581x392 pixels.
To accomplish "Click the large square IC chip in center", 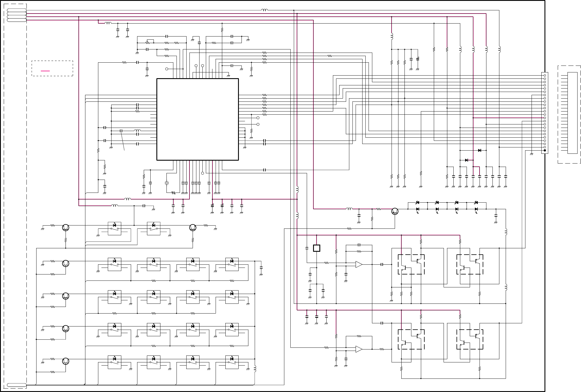I will (x=197, y=119).
